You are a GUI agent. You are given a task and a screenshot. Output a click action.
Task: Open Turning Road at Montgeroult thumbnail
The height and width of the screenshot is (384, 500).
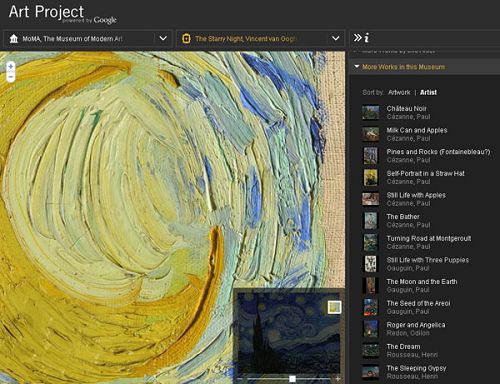coord(370,242)
